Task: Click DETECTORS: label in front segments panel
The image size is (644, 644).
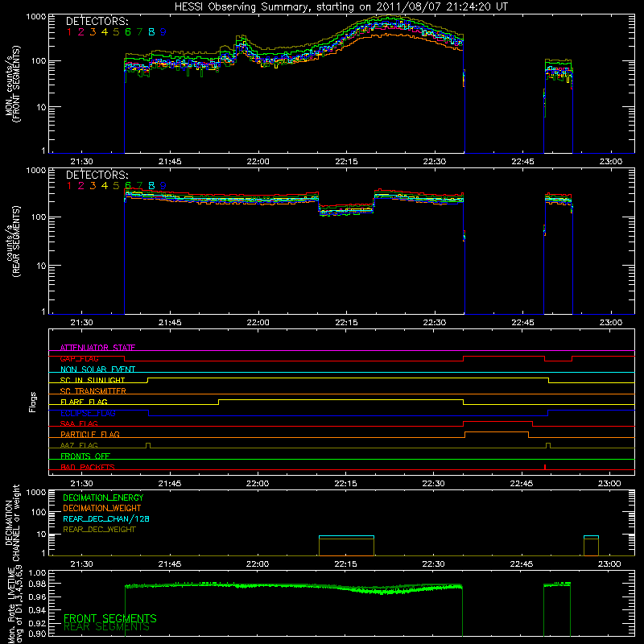Action: click(97, 21)
